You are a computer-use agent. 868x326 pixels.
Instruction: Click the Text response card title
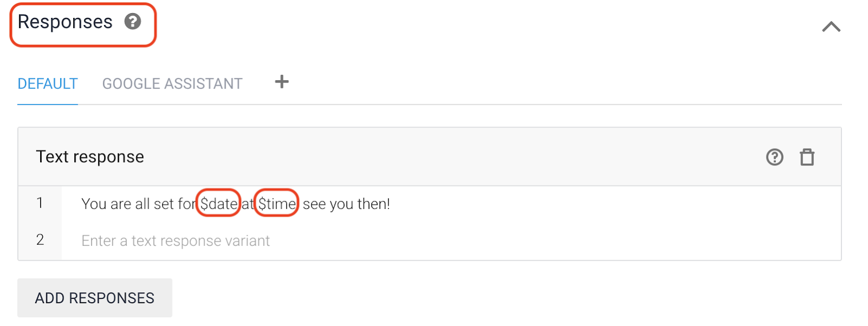click(x=90, y=157)
